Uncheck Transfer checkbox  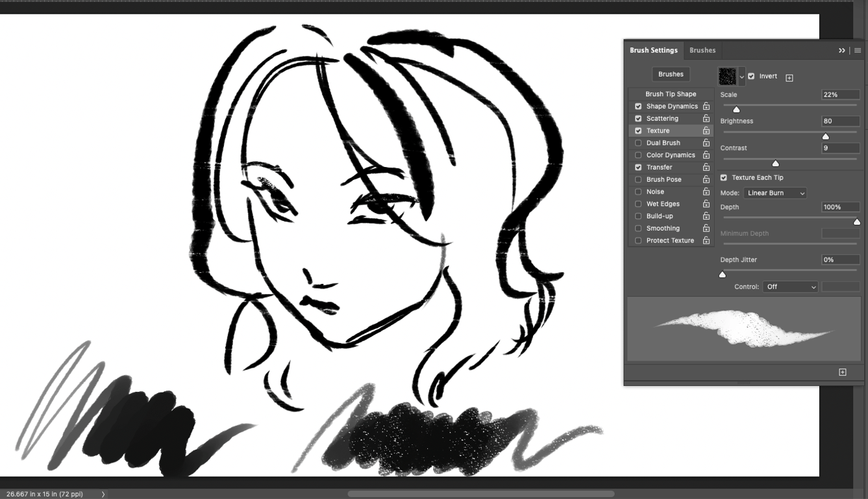(638, 167)
